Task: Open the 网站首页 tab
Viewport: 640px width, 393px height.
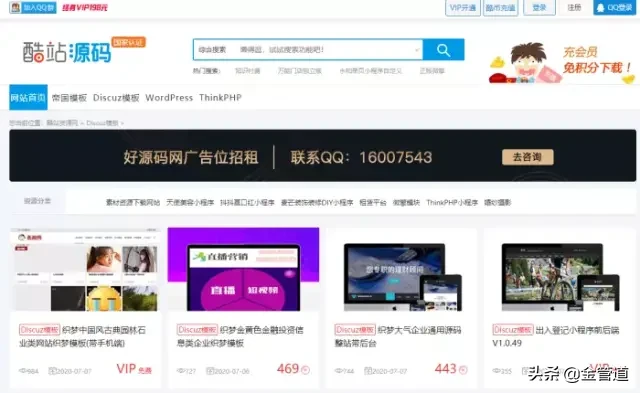Action: click(x=28, y=98)
